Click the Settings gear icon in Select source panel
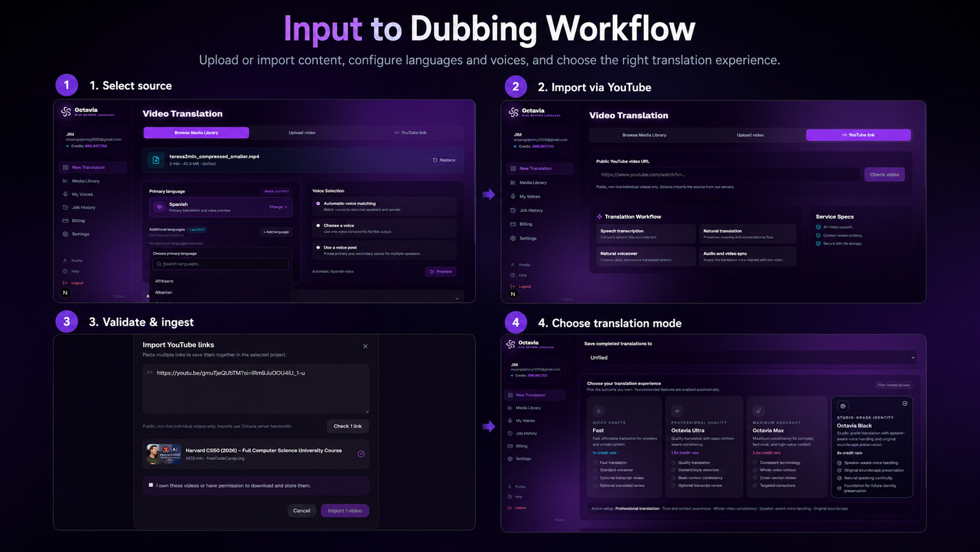The height and width of the screenshot is (552, 980). pos(66,234)
